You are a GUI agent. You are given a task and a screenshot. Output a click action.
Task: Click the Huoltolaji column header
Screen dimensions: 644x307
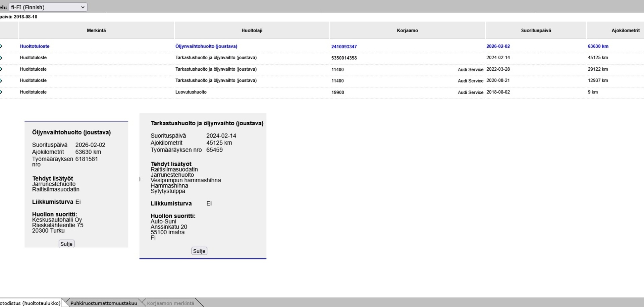click(252, 30)
